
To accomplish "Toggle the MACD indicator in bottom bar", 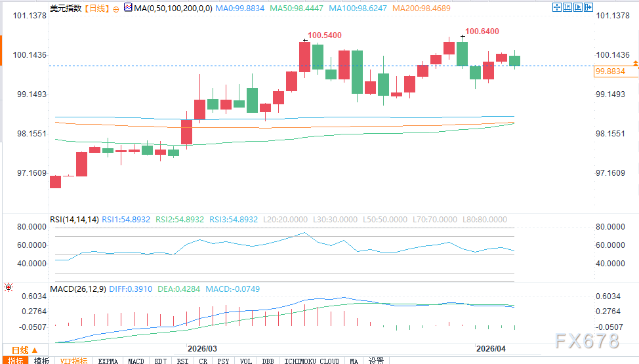I will (x=136, y=360).
